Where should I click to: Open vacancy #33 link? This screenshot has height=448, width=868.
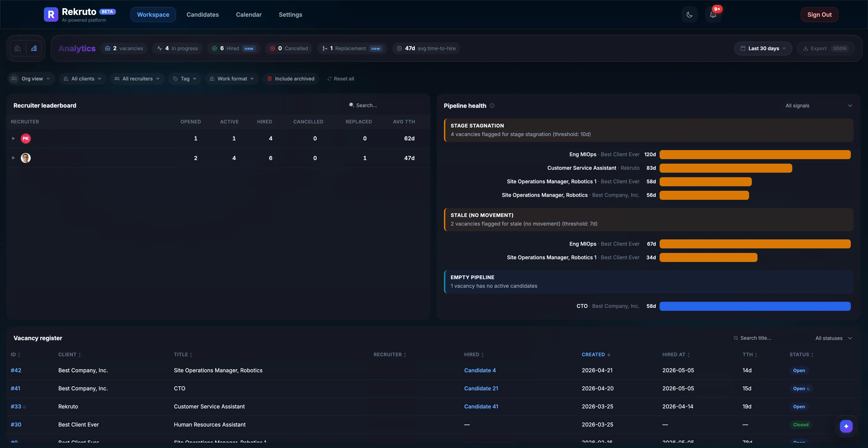pos(16,407)
